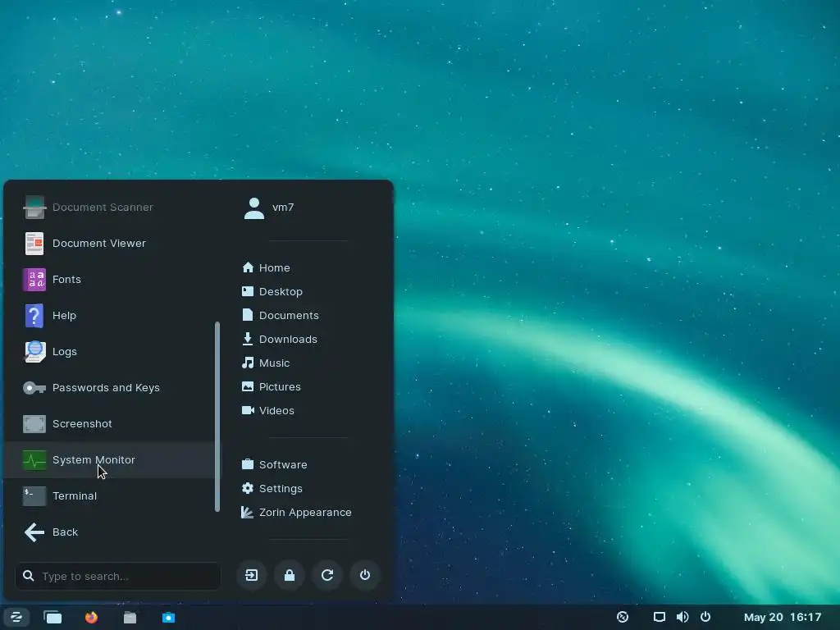Launch the Screenshot tool
Screen dimensions: 840x630
111,424
